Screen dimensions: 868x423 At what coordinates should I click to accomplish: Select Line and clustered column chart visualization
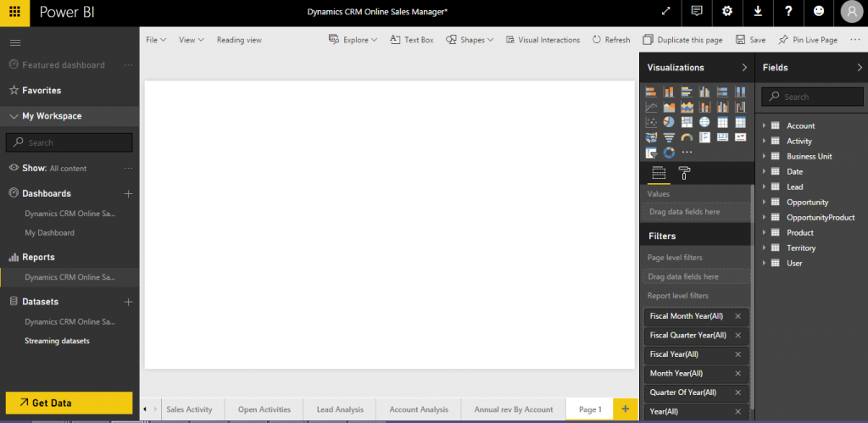click(722, 107)
